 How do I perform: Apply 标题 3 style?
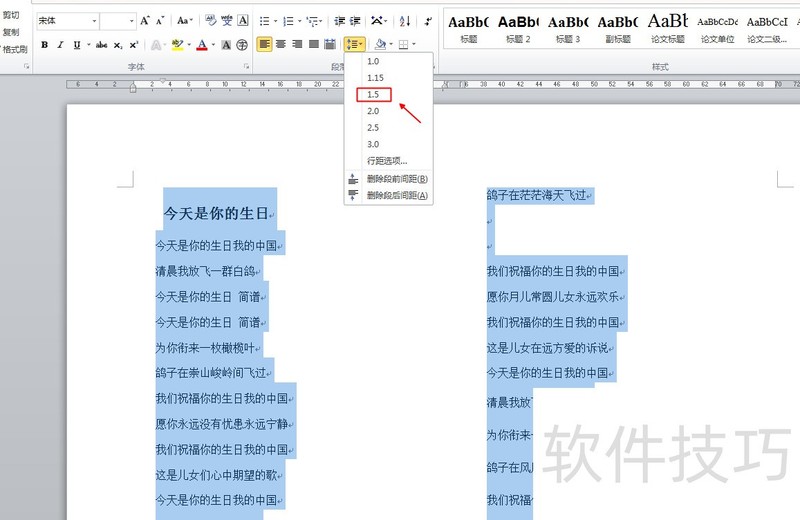tap(568, 29)
